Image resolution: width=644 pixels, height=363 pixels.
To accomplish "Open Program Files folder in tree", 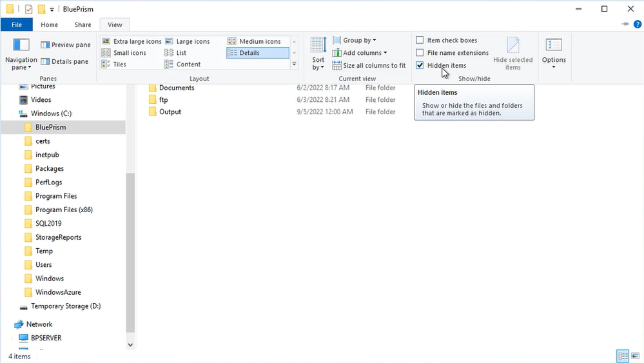I will coord(56,196).
